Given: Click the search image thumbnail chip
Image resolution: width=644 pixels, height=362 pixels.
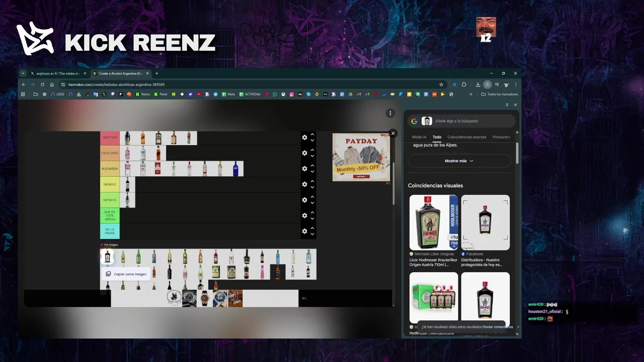Looking at the screenshot, I should pos(427,121).
